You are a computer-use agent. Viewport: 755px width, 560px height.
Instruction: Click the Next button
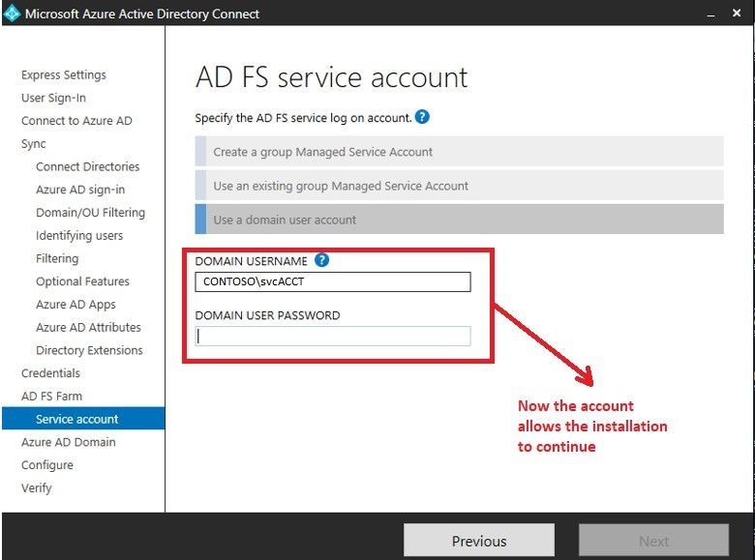pyautogui.click(x=653, y=541)
